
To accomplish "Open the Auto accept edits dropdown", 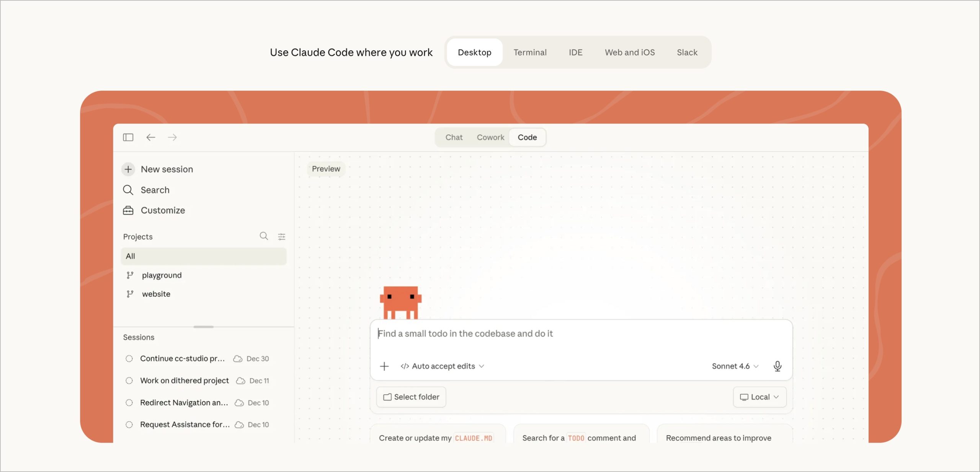I will (x=442, y=366).
